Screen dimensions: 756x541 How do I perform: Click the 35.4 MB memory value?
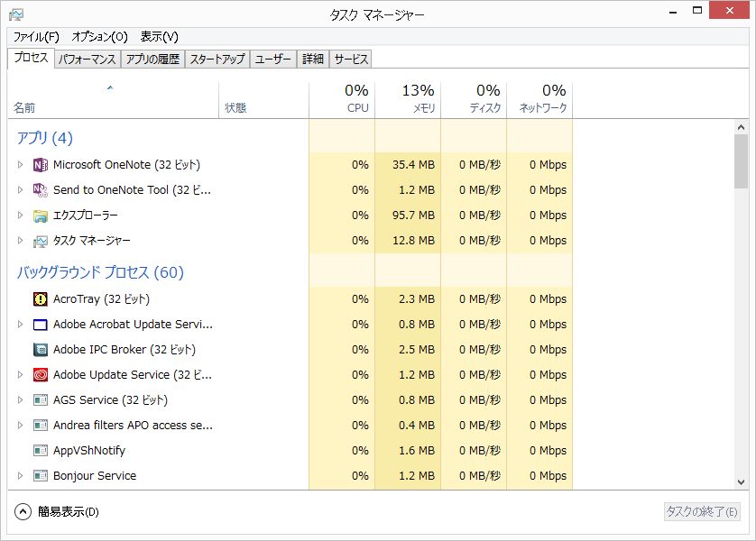tap(413, 165)
